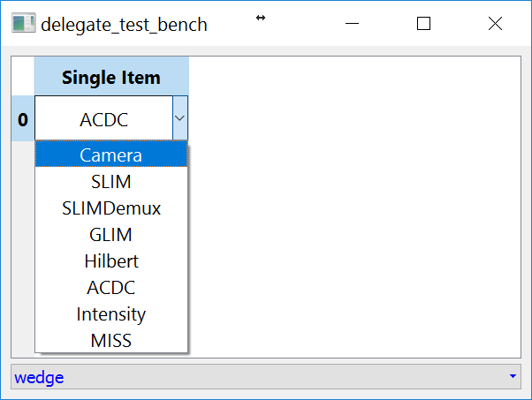Image resolution: width=532 pixels, height=400 pixels.
Task: Click the Single Item column header
Action: [x=111, y=77]
